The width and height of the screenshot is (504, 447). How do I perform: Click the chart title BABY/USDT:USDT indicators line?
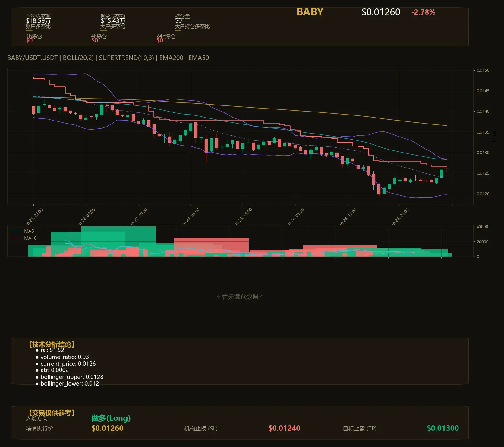pos(108,58)
